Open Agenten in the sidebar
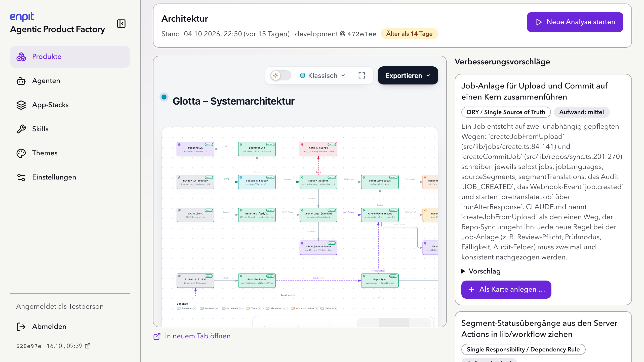The width and height of the screenshot is (644, 362). pyautogui.click(x=70, y=81)
